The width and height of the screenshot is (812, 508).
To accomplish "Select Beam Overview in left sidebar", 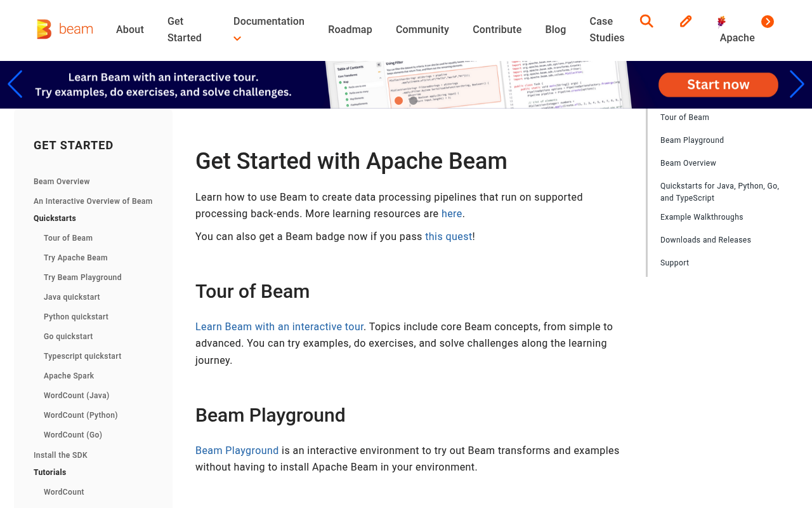I will point(62,182).
